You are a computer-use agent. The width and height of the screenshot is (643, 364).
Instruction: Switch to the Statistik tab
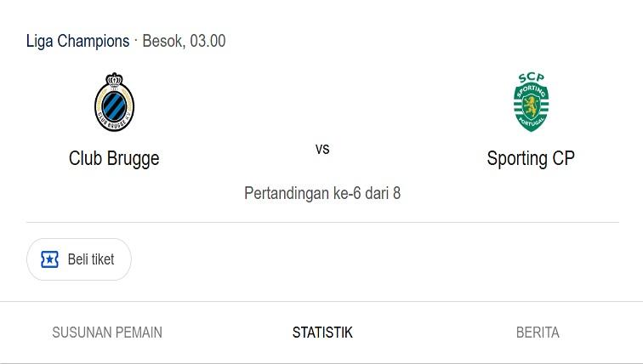322,333
